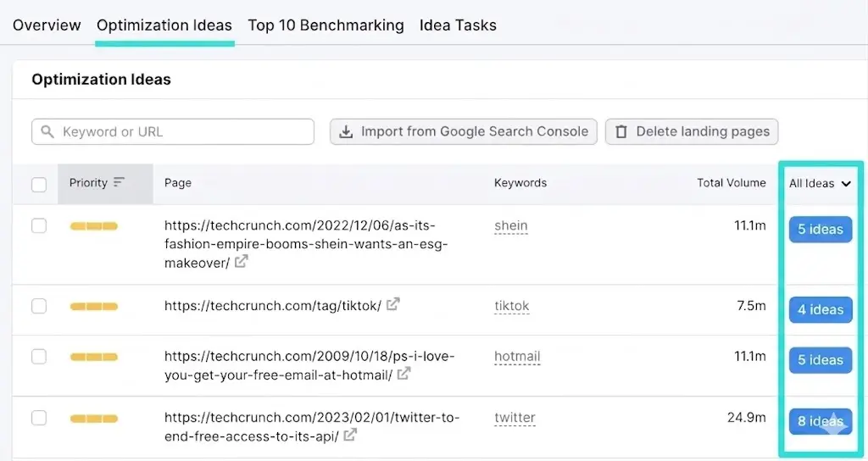Go to the Idea Tasks tab

[458, 25]
